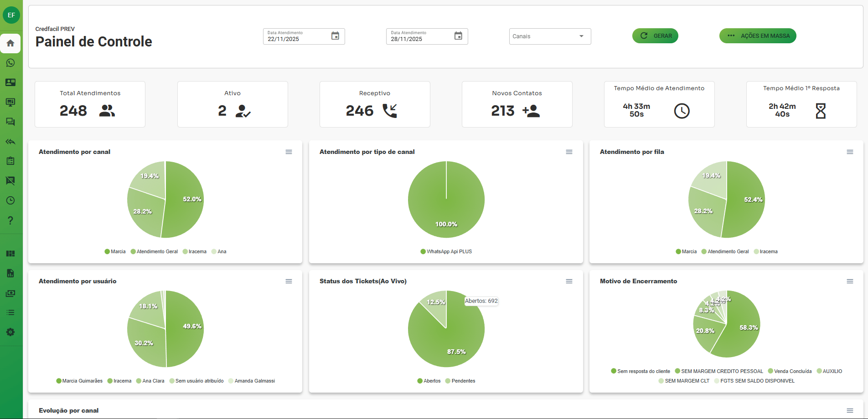This screenshot has height=419, width=868.
Task: Click the home icon in sidebar
Action: tap(10, 43)
